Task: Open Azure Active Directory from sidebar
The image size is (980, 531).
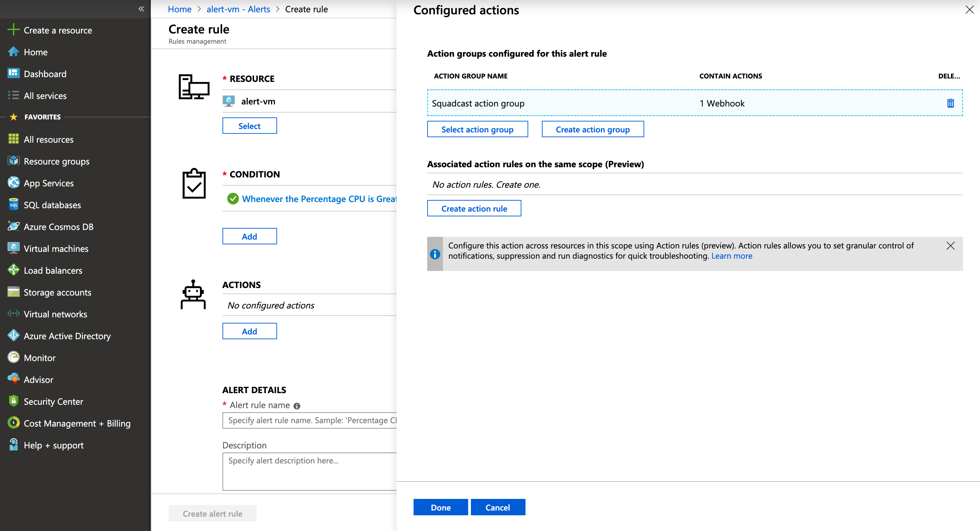Action: (67, 336)
